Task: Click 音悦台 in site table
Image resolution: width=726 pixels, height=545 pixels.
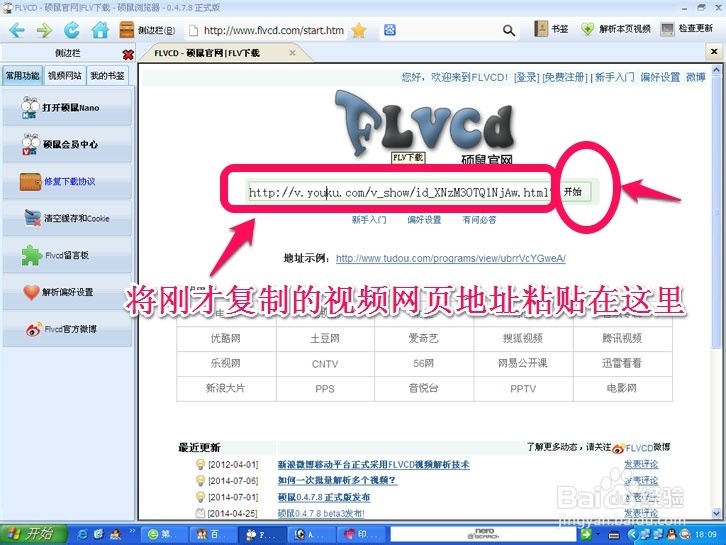Action: pyautogui.click(x=424, y=388)
